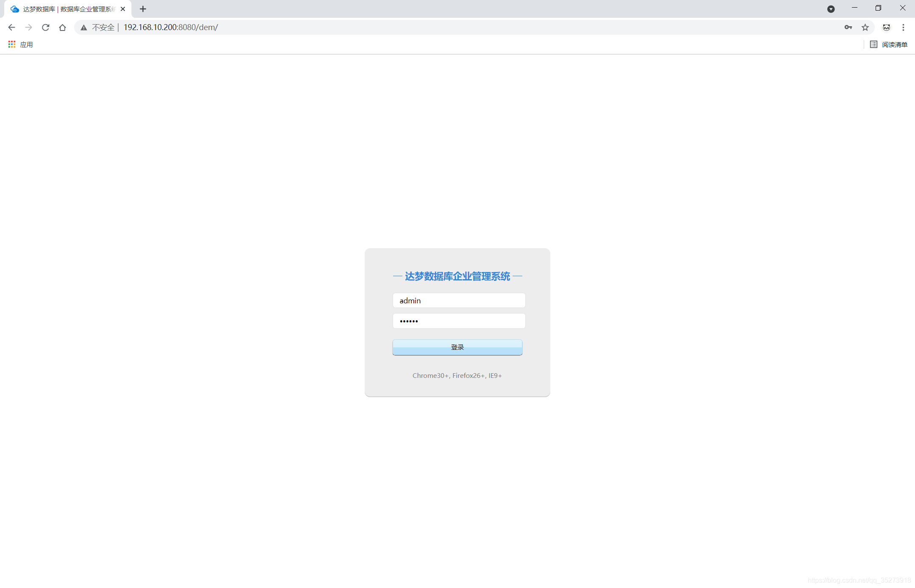915x588 pixels.
Task: Open the tab search dropdown arrow
Action: tap(831, 9)
